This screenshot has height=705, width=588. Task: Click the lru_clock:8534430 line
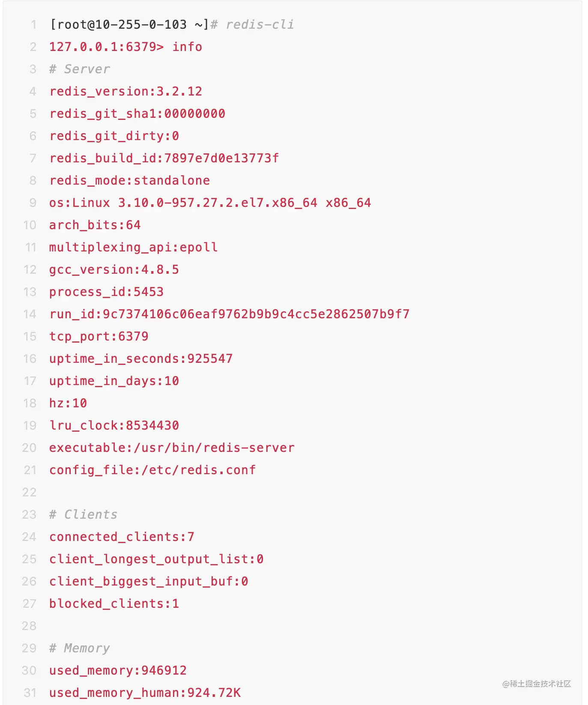[114, 425]
